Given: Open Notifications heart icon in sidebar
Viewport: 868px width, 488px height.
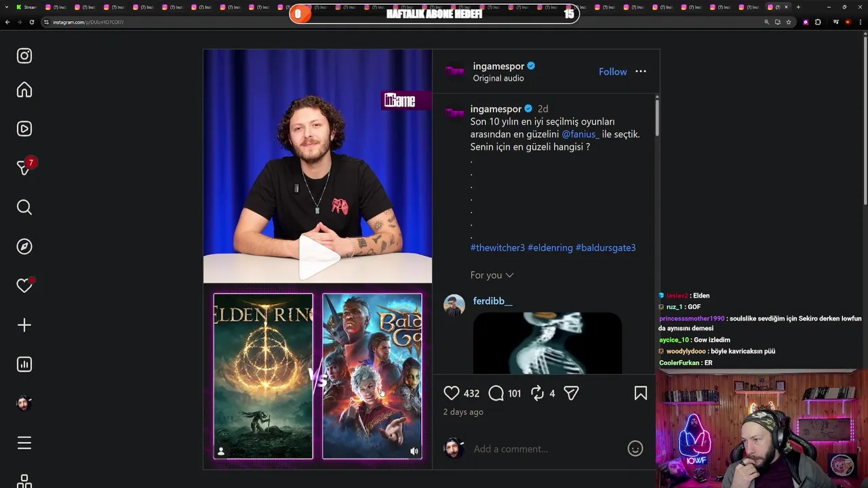Looking at the screenshot, I should tap(24, 285).
